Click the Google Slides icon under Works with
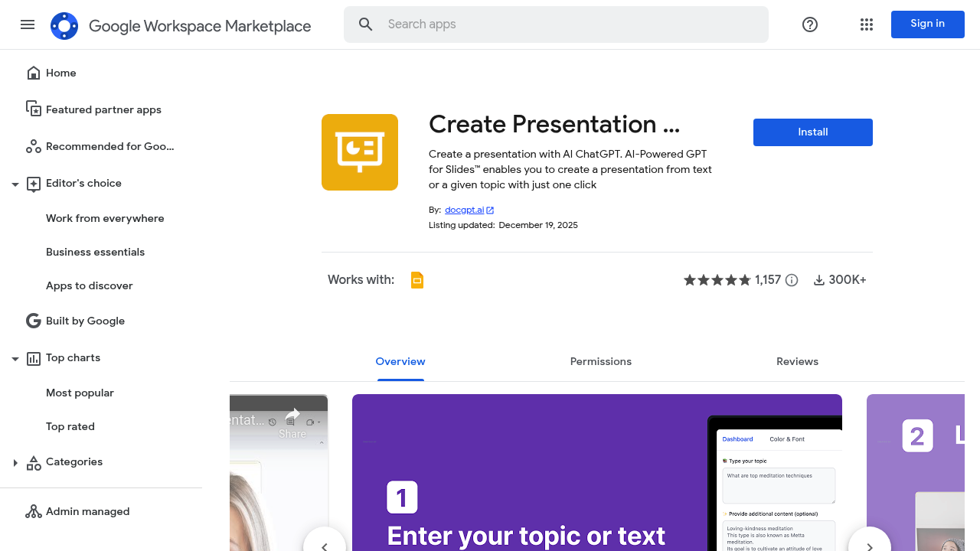The height and width of the screenshot is (551, 980). click(x=417, y=280)
